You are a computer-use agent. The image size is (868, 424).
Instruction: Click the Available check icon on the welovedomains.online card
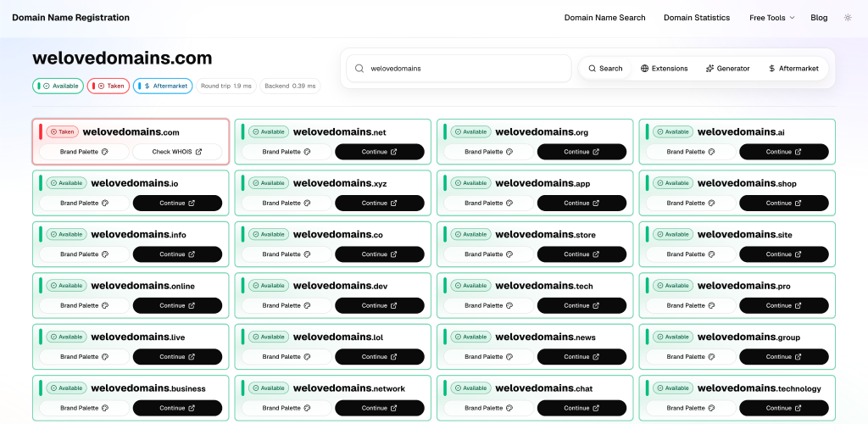(x=53, y=286)
